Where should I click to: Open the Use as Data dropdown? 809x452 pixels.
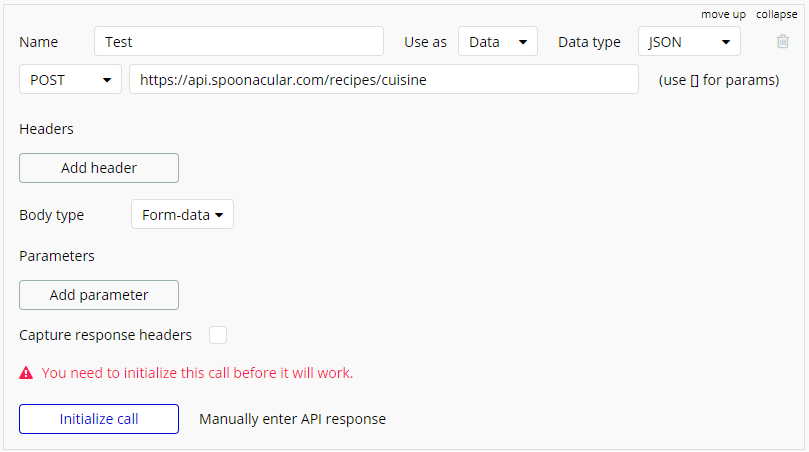click(498, 42)
